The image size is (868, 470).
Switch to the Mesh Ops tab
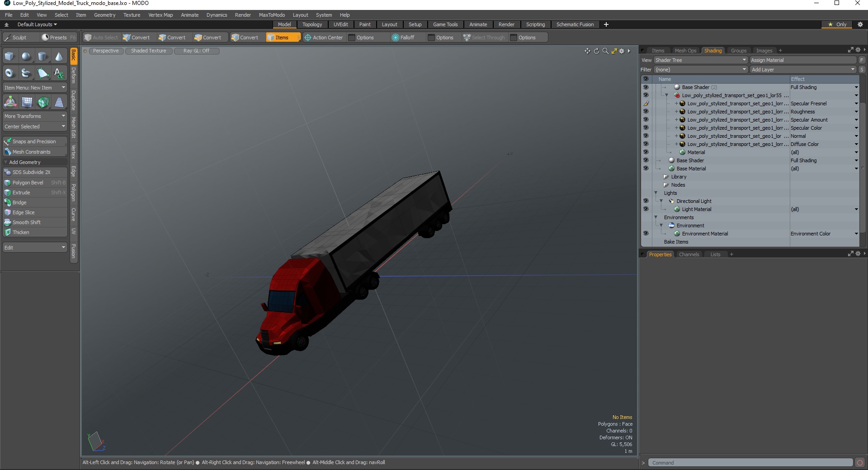[x=685, y=51]
